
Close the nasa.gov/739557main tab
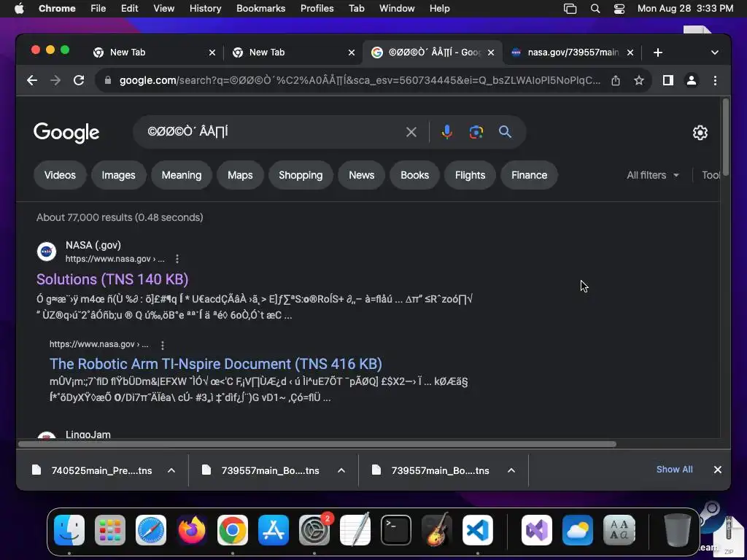click(630, 52)
